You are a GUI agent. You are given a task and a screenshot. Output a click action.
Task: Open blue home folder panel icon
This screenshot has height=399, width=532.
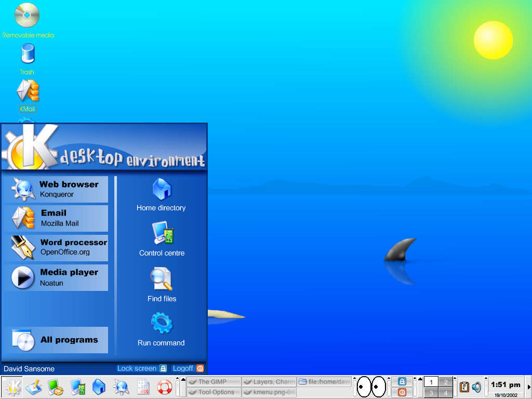(99, 387)
